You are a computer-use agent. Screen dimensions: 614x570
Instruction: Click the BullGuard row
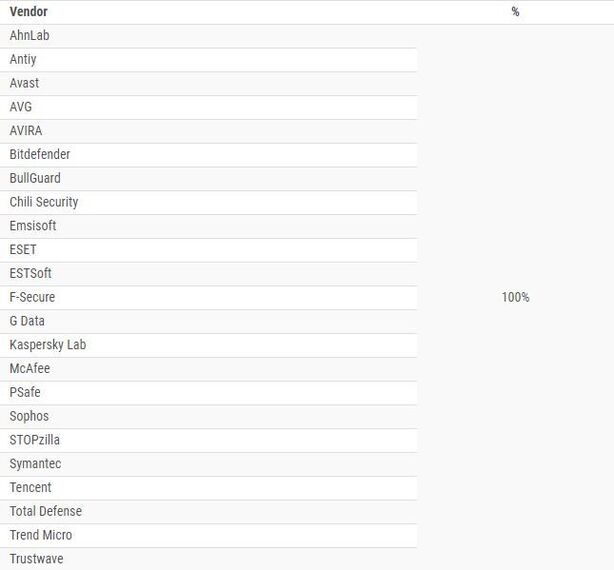35,179
